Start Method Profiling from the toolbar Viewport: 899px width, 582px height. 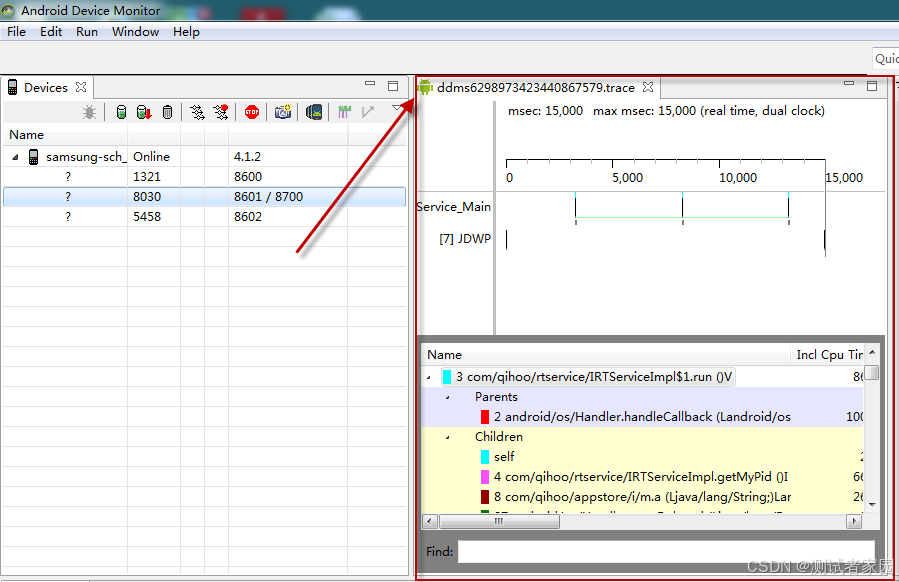pos(221,112)
